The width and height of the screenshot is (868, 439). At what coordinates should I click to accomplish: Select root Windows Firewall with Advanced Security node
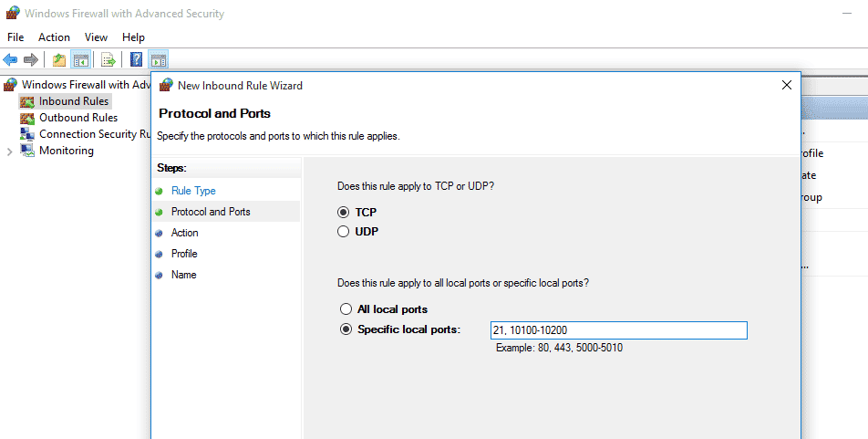pyautogui.click(x=86, y=85)
